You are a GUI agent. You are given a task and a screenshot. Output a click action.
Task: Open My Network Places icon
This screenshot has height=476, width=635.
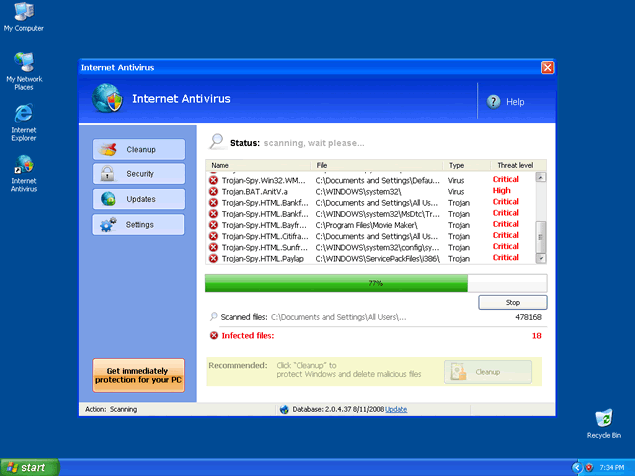click(23, 63)
